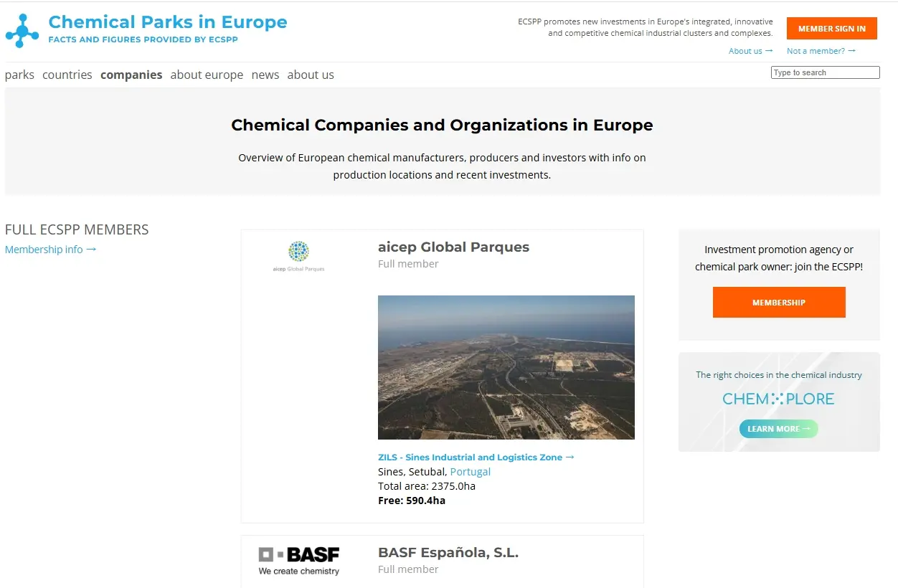Click the orange Membership button
Viewport: 898px width, 588px height.
(x=779, y=303)
